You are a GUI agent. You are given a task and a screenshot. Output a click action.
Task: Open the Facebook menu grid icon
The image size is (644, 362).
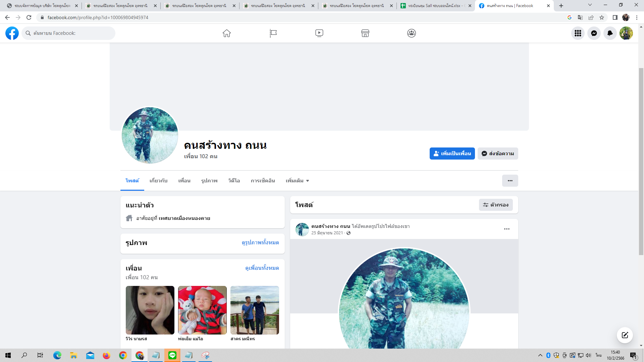[578, 33]
